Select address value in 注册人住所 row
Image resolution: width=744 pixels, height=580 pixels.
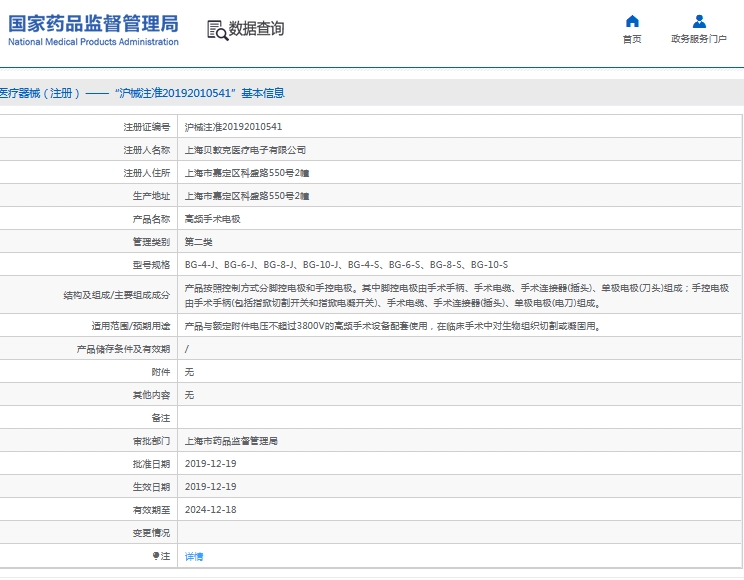247,173
